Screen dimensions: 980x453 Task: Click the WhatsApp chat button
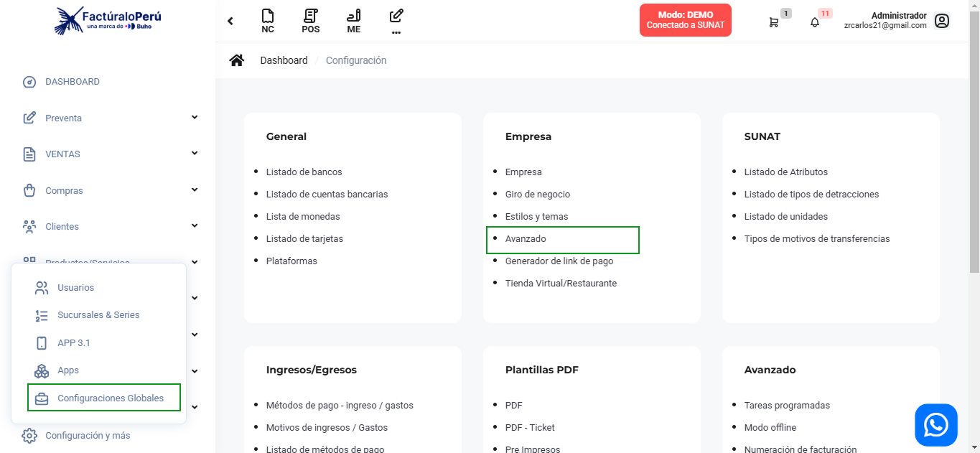(x=935, y=425)
